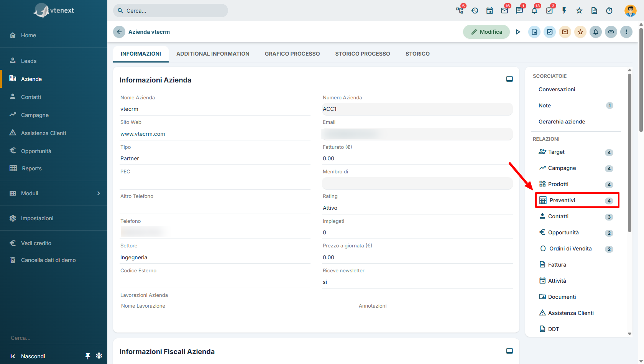This screenshot has width=644, height=364.
Task: Open the chat messages icon in header
Action: pyautogui.click(x=519, y=11)
